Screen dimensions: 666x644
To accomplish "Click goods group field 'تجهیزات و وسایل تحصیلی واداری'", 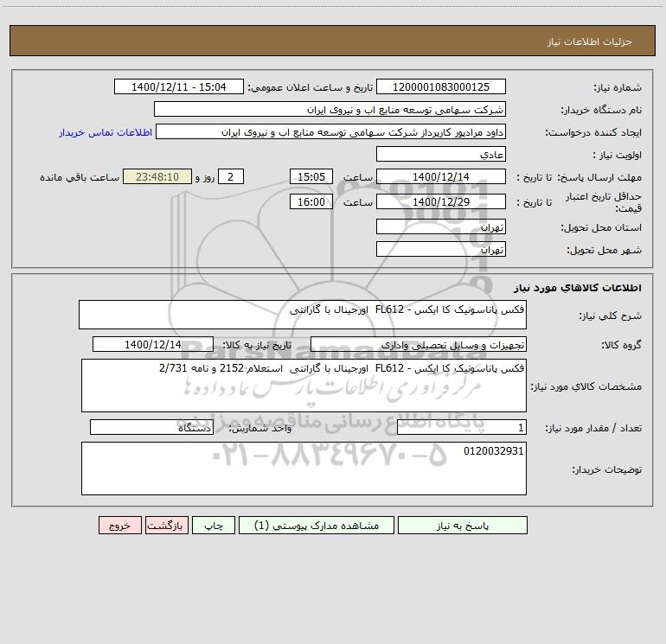I will 419,344.
